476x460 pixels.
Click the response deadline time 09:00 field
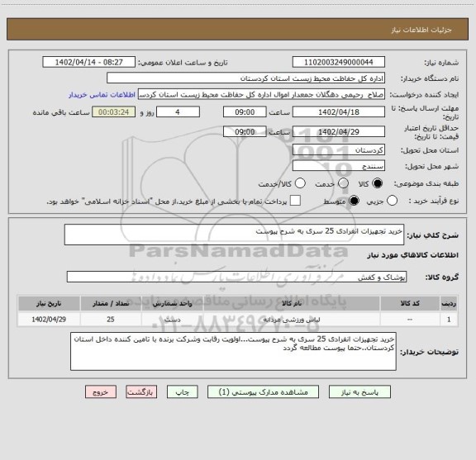tap(245, 112)
